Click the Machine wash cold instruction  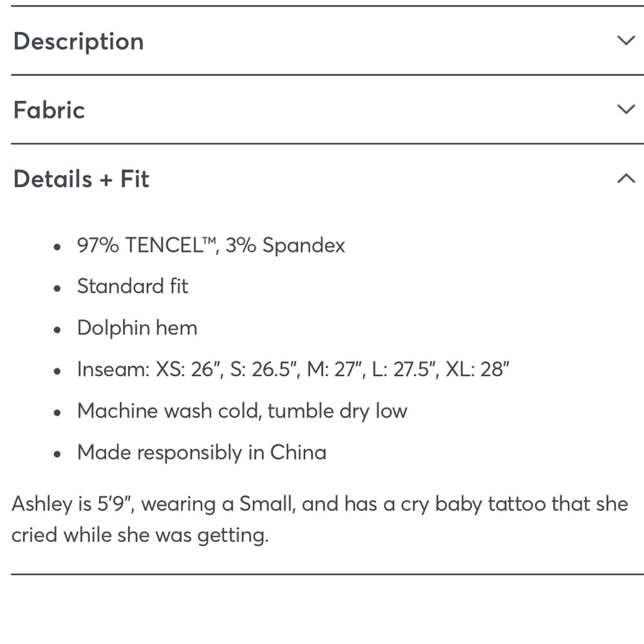[242, 411]
